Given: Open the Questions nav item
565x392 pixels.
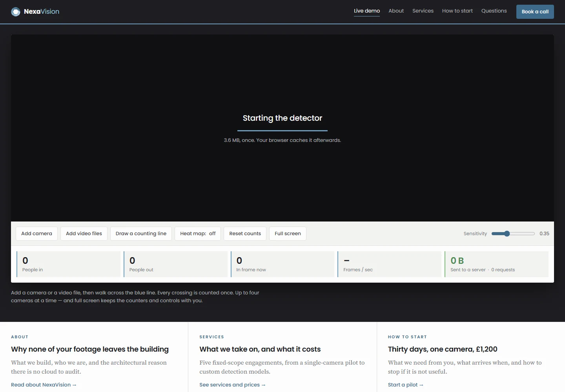Looking at the screenshot, I should tap(494, 11).
